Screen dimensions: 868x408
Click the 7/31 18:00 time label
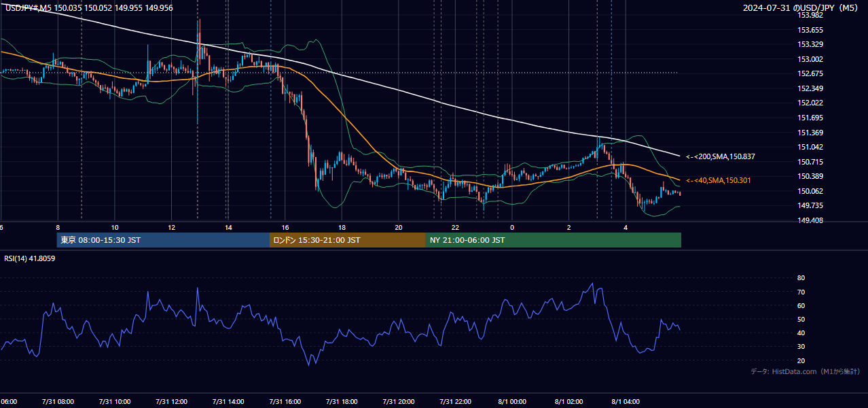tap(342, 401)
